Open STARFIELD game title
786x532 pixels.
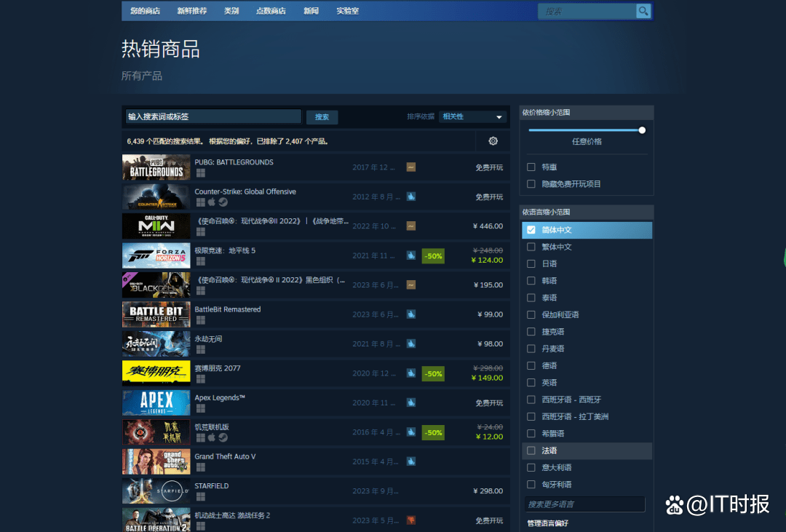212,486
